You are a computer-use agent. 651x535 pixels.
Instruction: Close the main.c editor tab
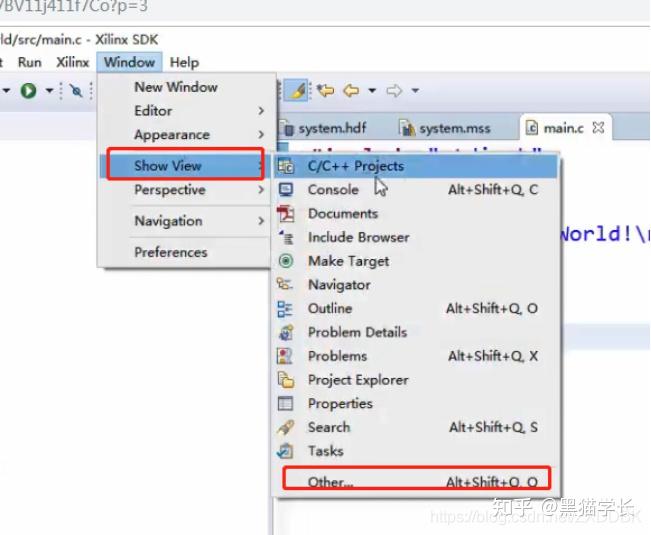click(x=598, y=128)
